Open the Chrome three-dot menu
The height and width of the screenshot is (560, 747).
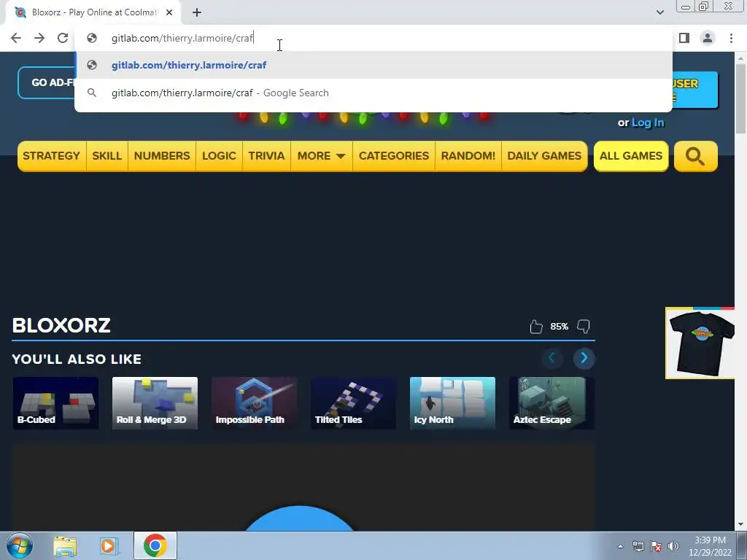tap(731, 38)
